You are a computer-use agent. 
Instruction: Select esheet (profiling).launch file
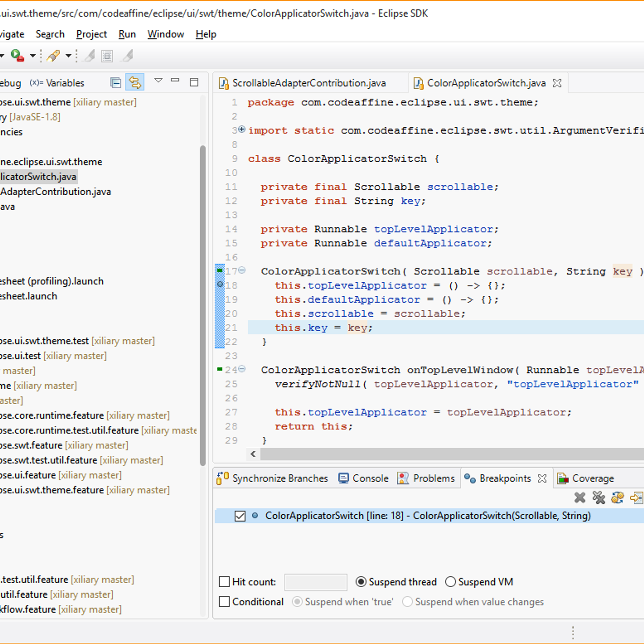point(52,281)
